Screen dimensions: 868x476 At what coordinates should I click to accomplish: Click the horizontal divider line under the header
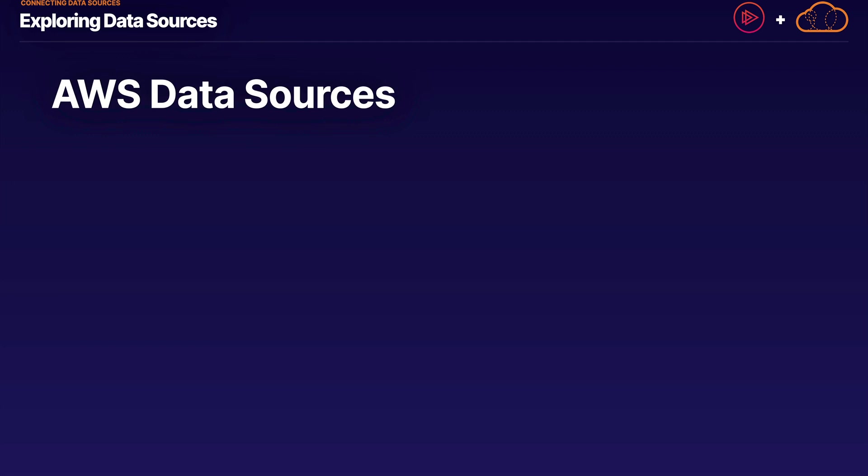(434, 42)
